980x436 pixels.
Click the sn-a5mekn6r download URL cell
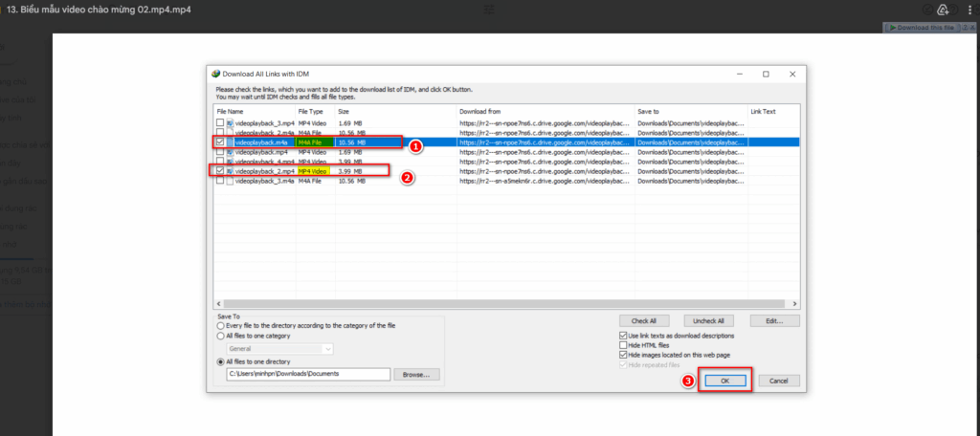point(546,181)
